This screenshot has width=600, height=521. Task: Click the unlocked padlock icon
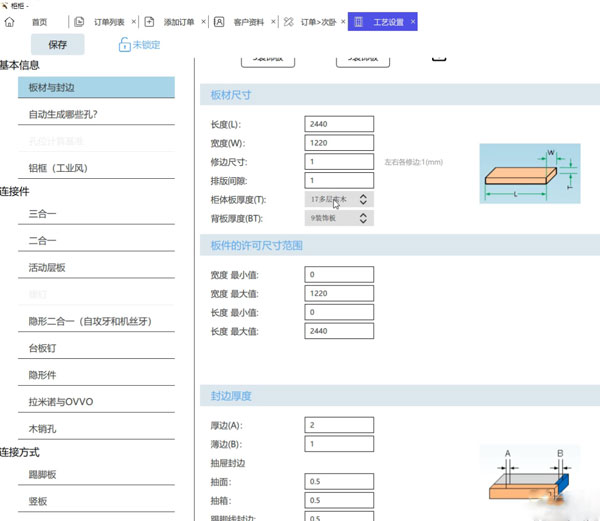coord(124,45)
